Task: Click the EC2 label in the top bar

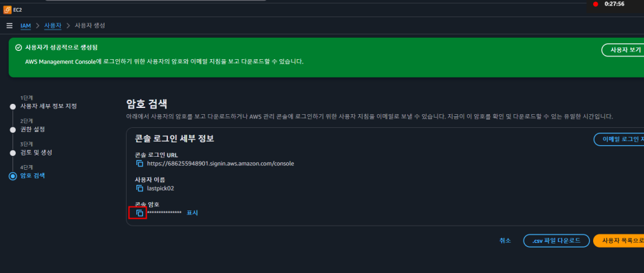Action: click(18, 10)
